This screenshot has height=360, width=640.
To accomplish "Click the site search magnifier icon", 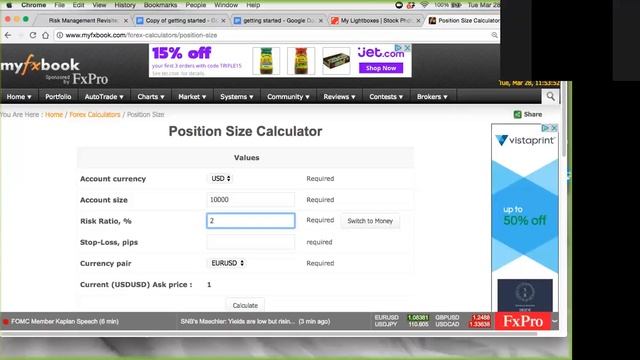I will click(x=551, y=96).
